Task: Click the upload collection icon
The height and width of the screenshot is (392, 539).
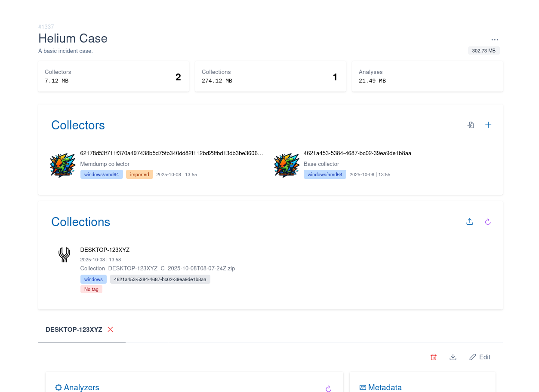Action: tap(470, 222)
